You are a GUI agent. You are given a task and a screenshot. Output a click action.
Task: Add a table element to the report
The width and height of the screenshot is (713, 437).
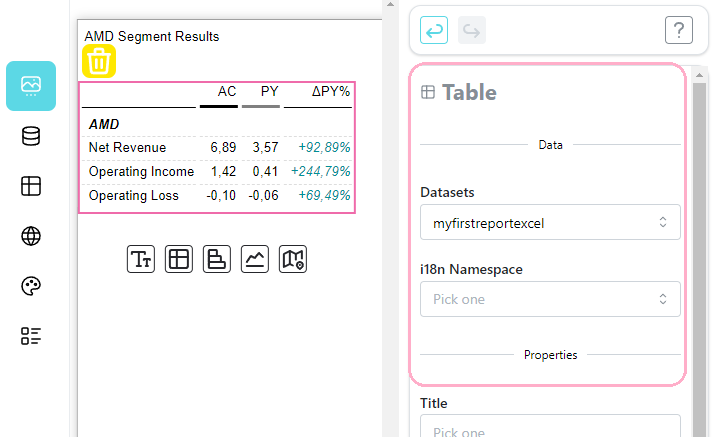(x=179, y=259)
